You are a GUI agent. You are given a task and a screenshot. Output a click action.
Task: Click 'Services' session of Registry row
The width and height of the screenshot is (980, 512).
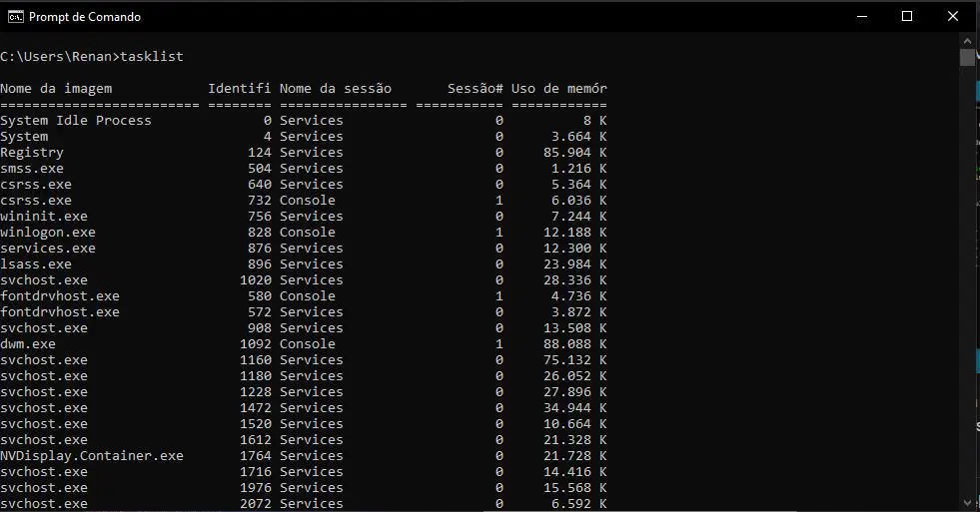click(312, 153)
